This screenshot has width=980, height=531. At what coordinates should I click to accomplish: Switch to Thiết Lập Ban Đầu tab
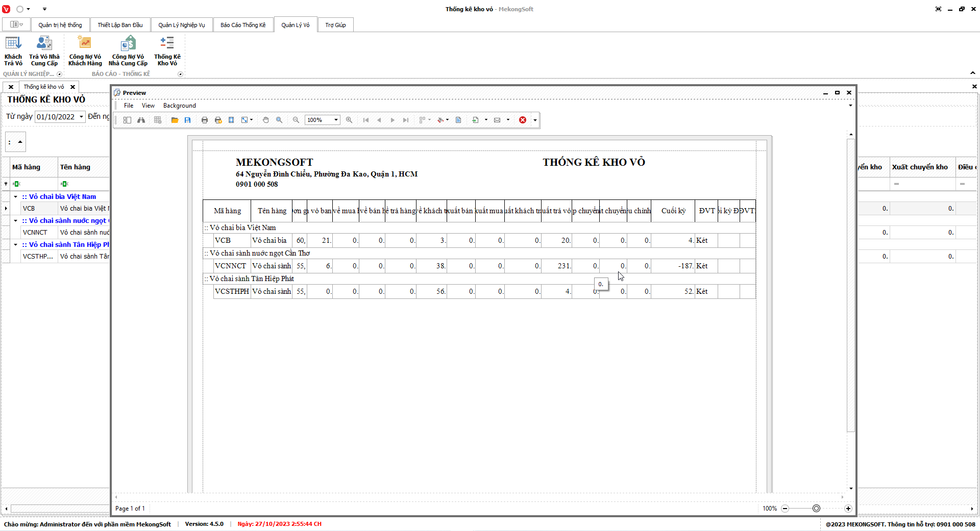point(120,25)
